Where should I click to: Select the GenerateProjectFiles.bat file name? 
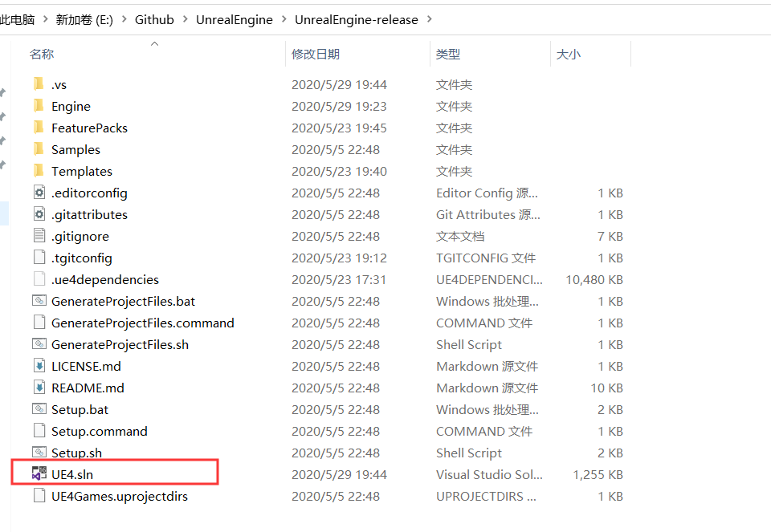(x=123, y=301)
